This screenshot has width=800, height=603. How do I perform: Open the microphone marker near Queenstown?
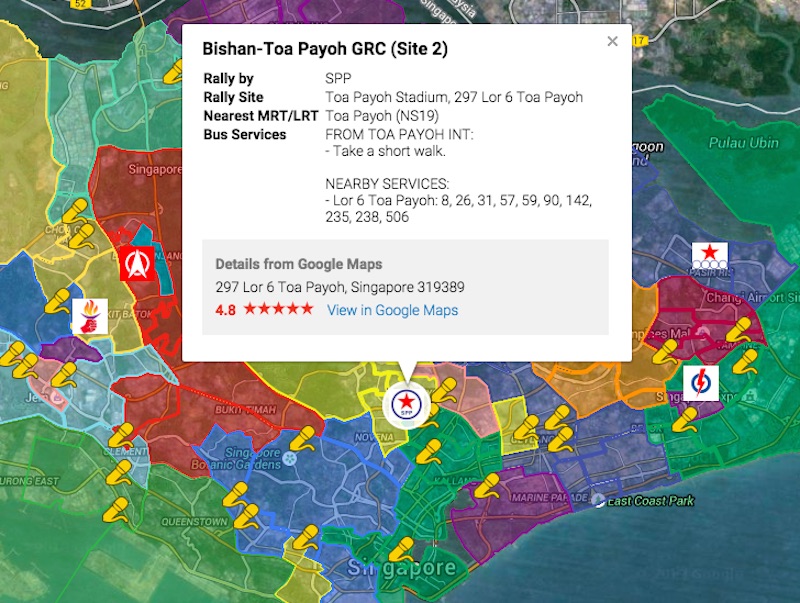(117, 510)
